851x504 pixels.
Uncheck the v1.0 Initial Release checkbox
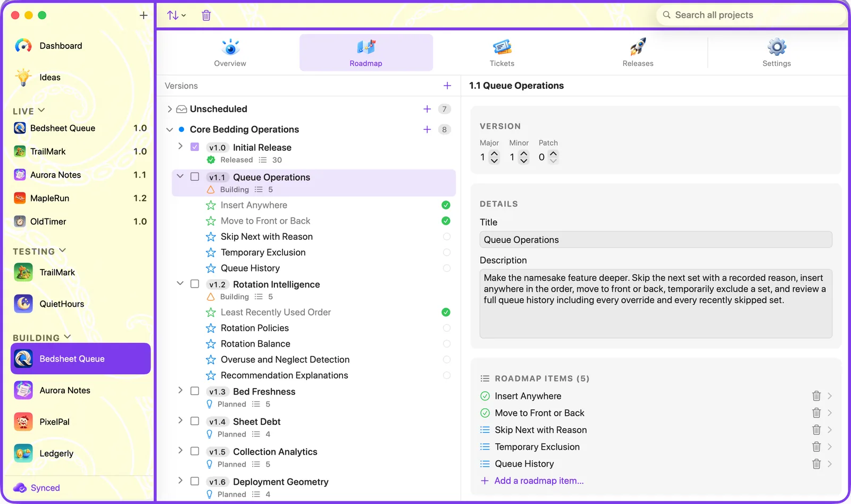pos(195,147)
